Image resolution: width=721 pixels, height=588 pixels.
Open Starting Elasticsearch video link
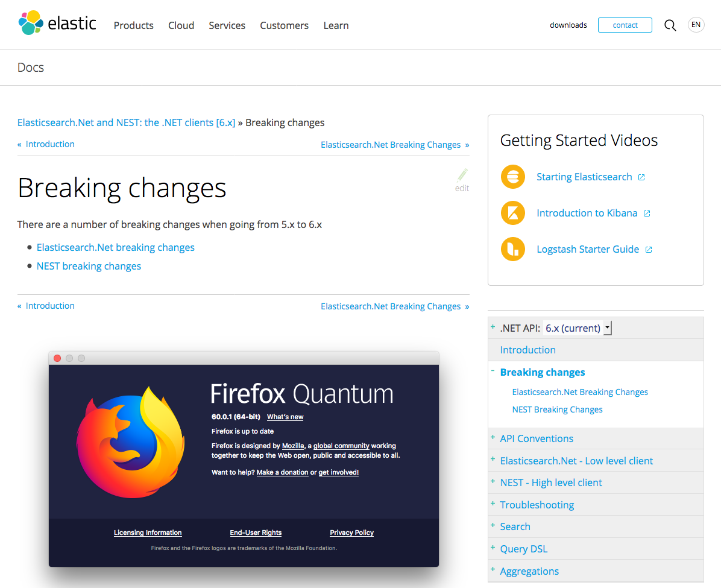pyautogui.click(x=584, y=177)
